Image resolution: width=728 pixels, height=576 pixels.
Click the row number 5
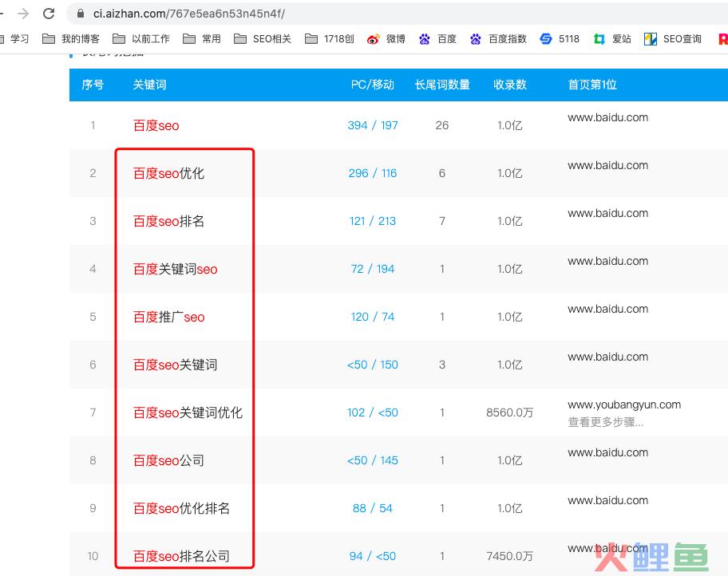tap(93, 317)
